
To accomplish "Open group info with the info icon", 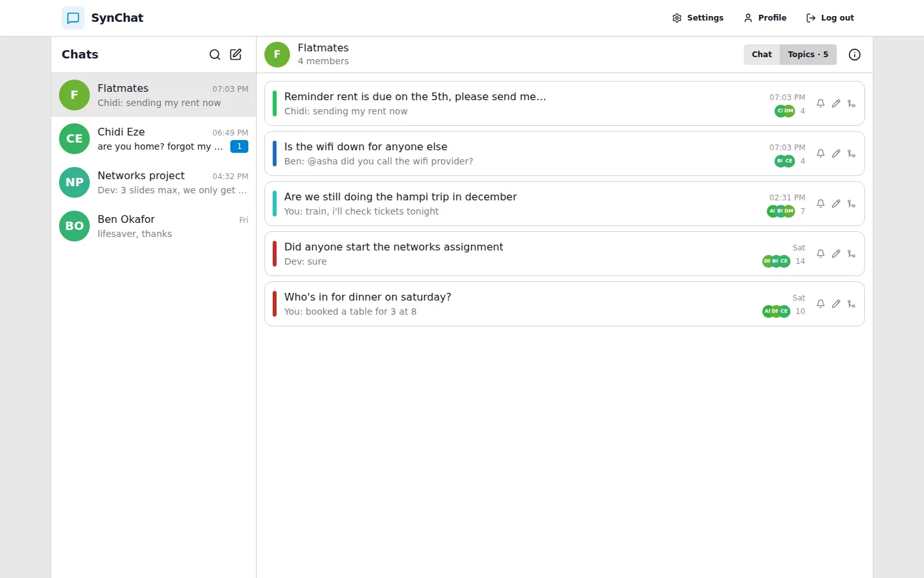I will [855, 55].
